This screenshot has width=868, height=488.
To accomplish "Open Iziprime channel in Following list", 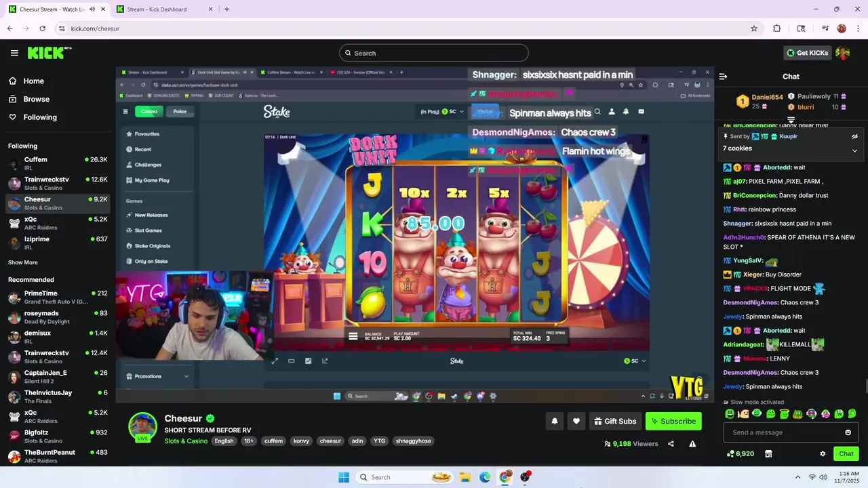I will tap(58, 243).
